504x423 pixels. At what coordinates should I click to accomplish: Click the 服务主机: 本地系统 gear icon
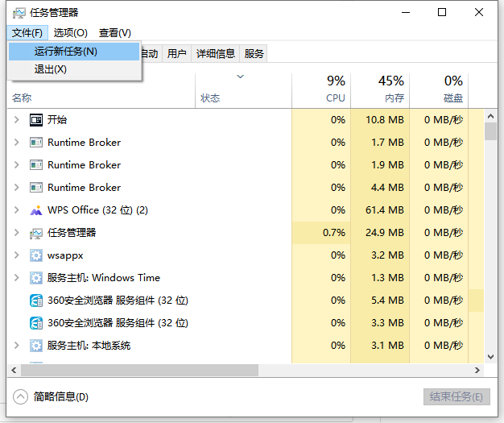36,346
